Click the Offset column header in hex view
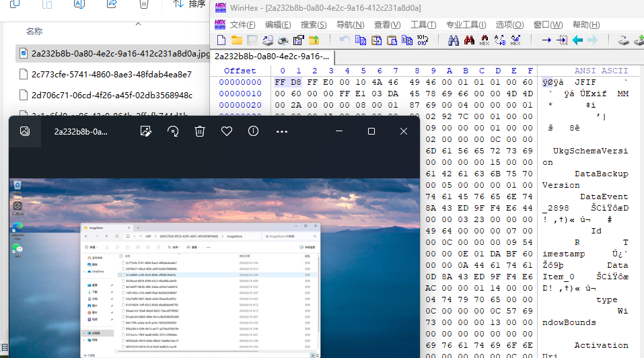 click(240, 71)
